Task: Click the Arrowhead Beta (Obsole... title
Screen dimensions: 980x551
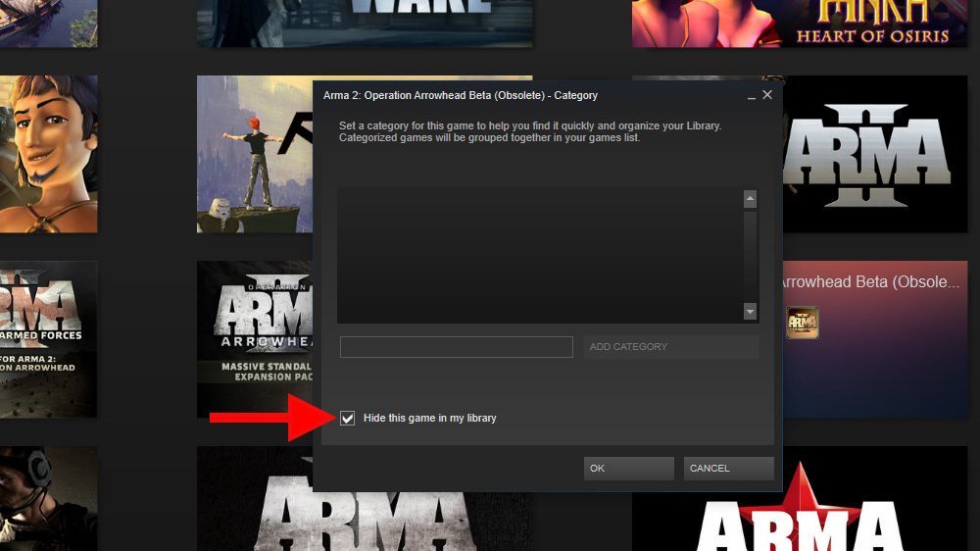Action: click(870, 282)
